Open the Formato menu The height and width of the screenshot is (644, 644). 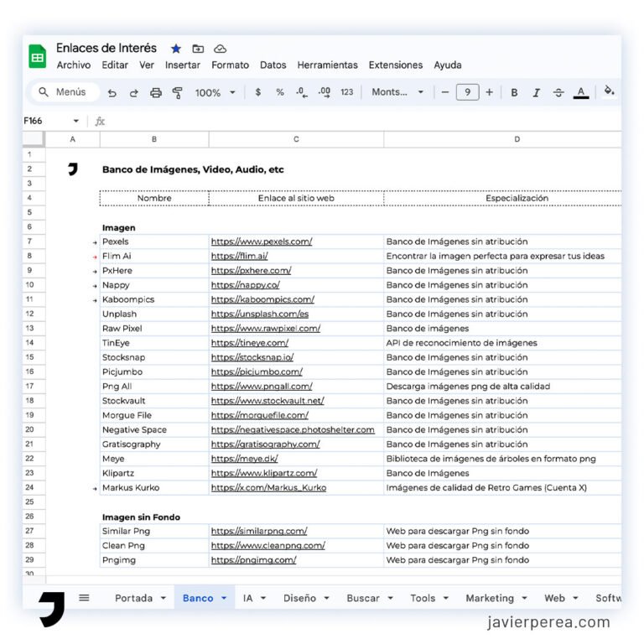coord(230,65)
